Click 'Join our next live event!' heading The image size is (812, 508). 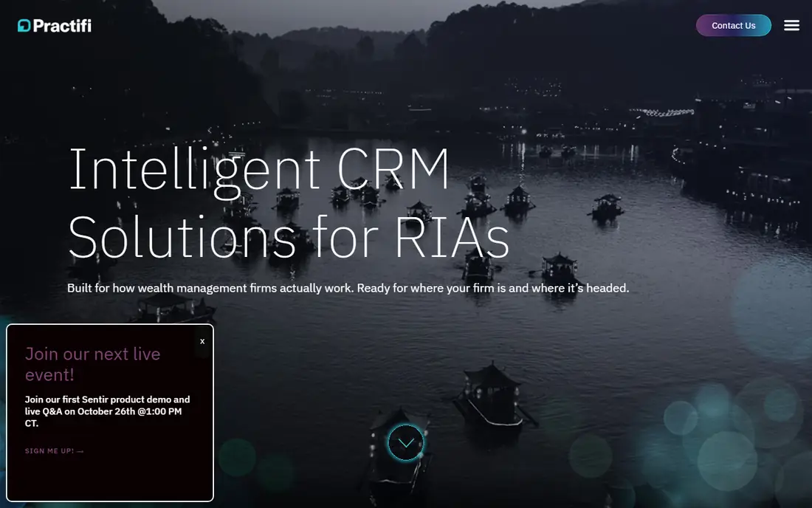click(x=93, y=364)
